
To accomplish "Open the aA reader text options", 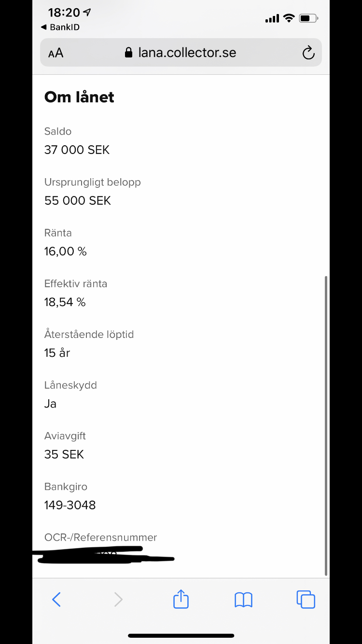I will pos(56,53).
